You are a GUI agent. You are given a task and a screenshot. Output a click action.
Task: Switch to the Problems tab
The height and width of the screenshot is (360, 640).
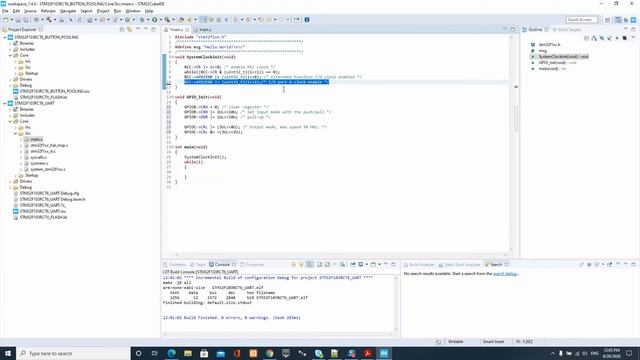[175, 264]
